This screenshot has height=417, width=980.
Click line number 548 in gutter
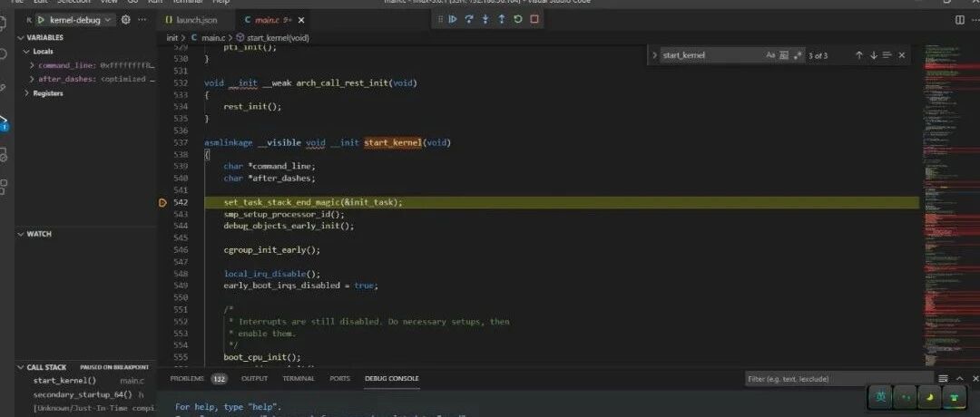pyautogui.click(x=181, y=274)
